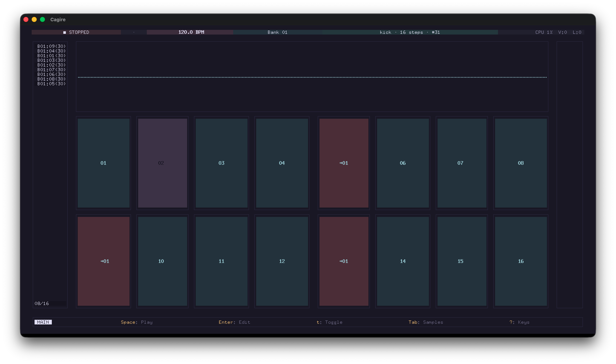616x364 pixels.
Task: Click the 120.0 BPM tempo display
Action: tap(191, 32)
